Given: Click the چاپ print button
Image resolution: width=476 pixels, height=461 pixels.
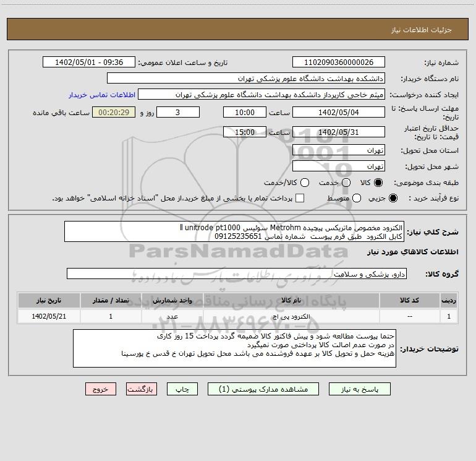Looking at the screenshot, I should [x=182, y=389].
